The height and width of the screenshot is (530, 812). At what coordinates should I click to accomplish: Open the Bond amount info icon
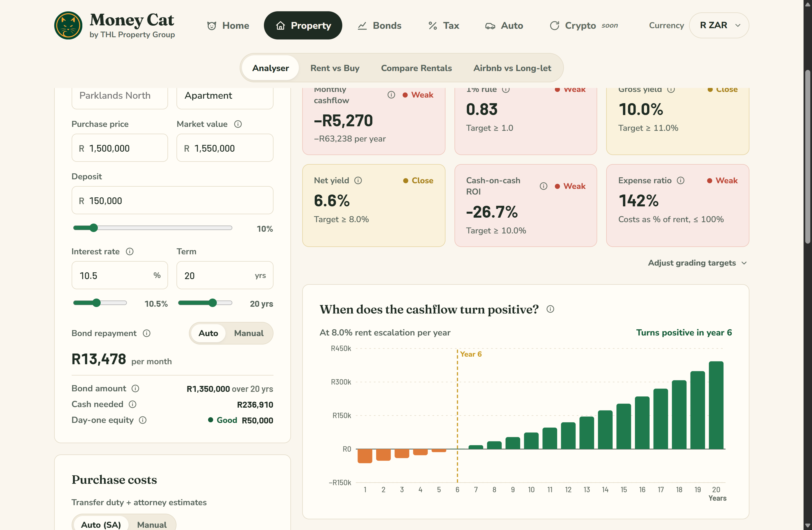point(135,388)
